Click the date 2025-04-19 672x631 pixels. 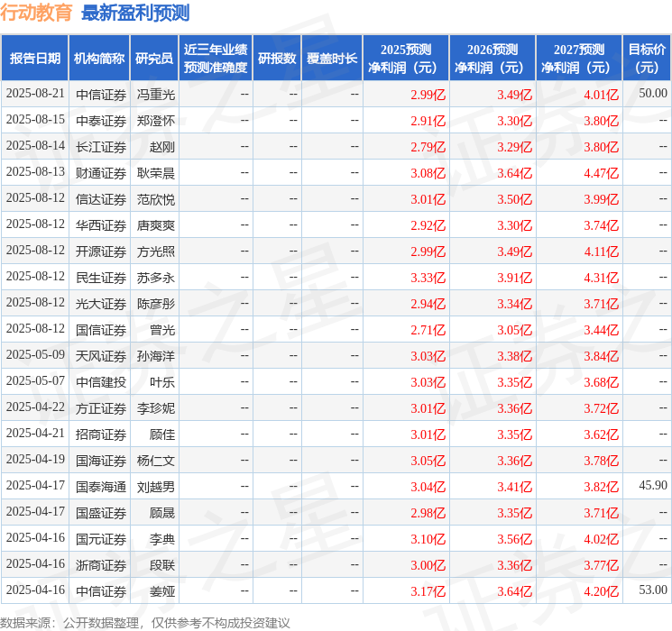click(35, 459)
